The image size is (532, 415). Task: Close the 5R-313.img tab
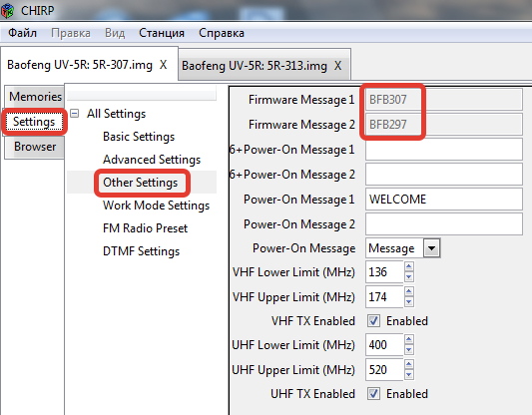coord(337,66)
